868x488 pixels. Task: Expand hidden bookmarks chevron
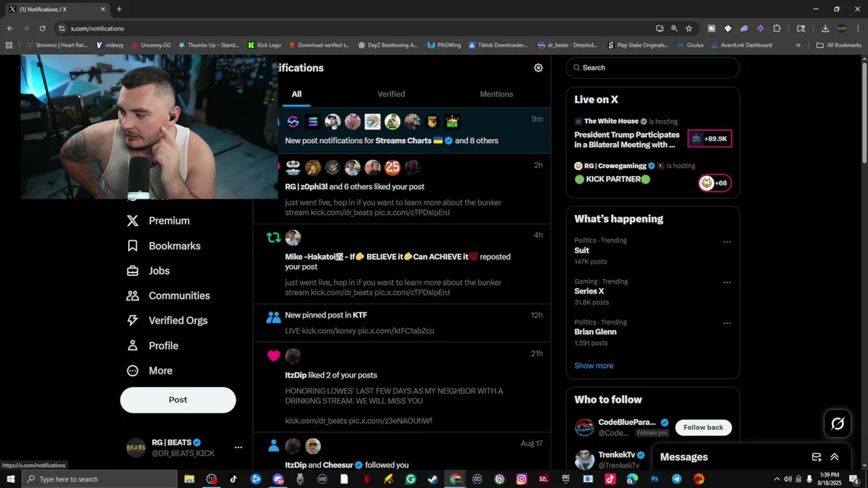[x=798, y=45]
